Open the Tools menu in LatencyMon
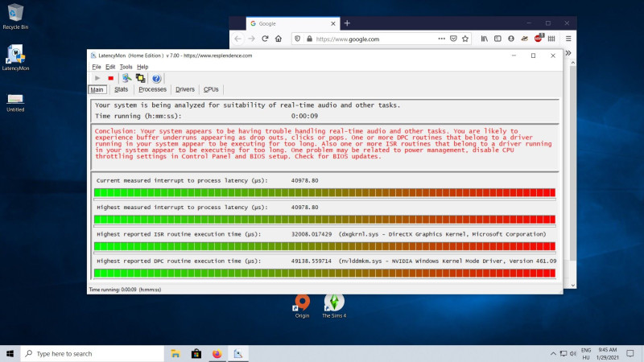Image resolution: width=644 pixels, height=362 pixels. pyautogui.click(x=126, y=67)
